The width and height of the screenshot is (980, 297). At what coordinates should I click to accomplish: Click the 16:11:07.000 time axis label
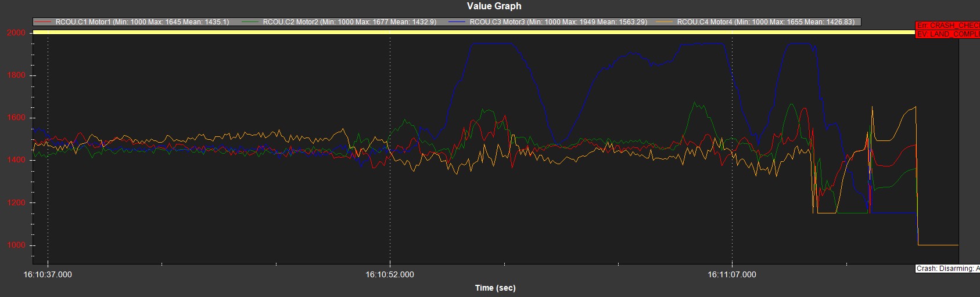pyautogui.click(x=732, y=274)
